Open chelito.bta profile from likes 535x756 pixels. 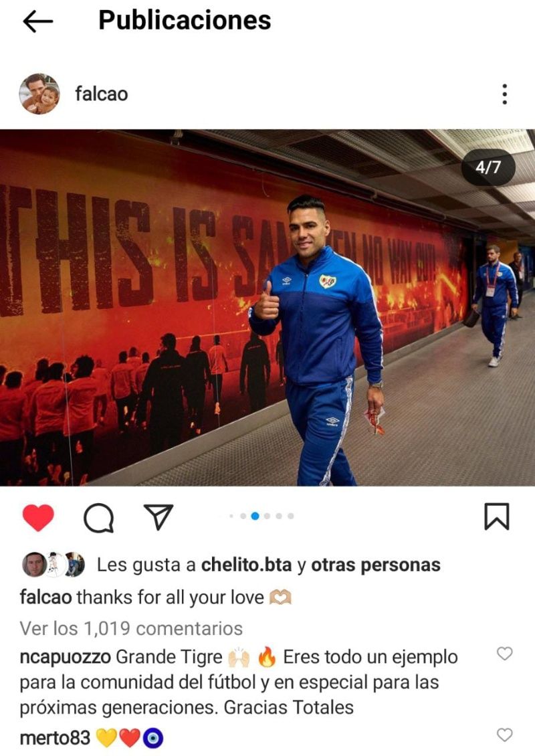[246, 565]
